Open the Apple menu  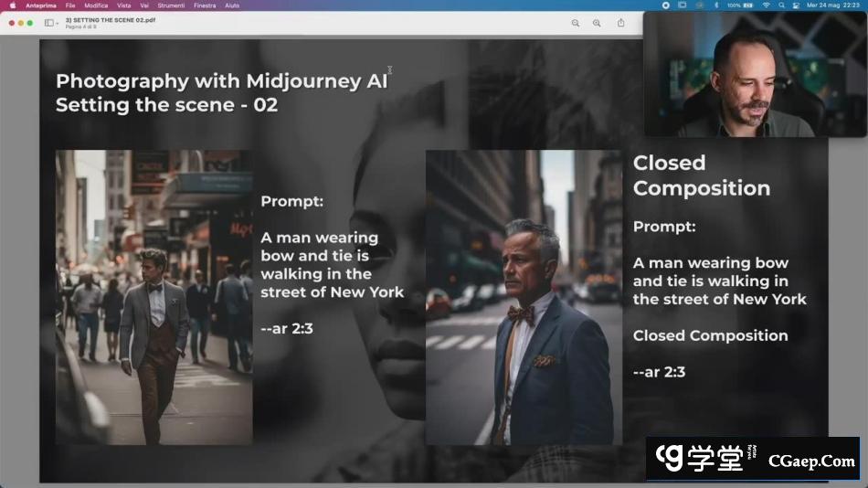(12, 5)
